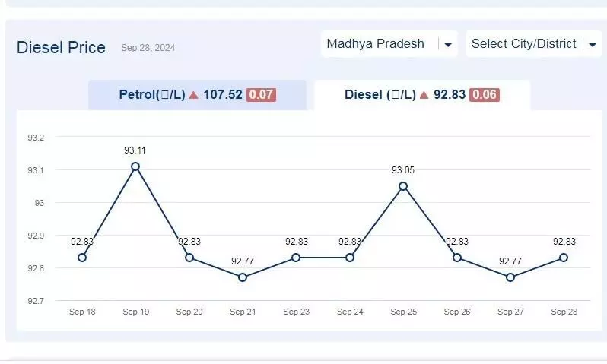Click the red up-triangle beside Petrol price
The height and width of the screenshot is (364, 607).
coord(193,95)
